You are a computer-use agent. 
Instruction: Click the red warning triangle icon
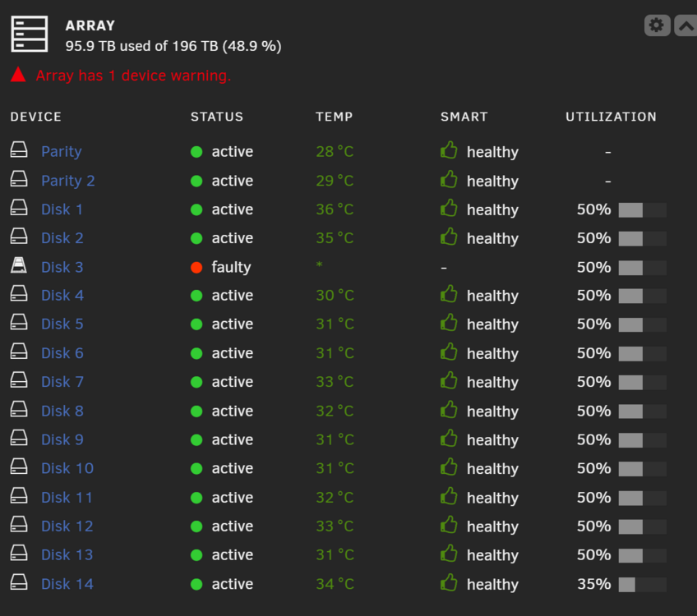point(18,75)
